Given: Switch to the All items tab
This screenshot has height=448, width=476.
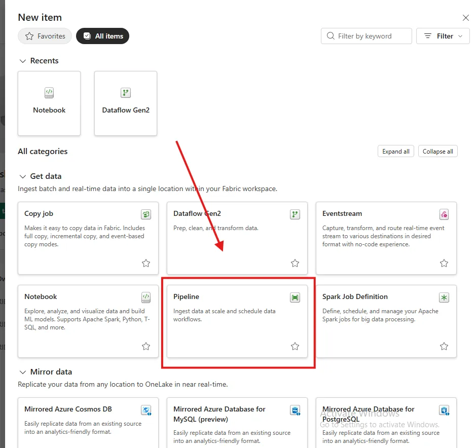Looking at the screenshot, I should 102,36.
